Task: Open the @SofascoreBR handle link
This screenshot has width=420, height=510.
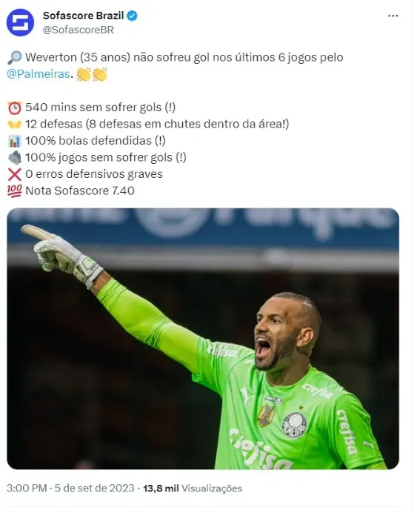Action: pyautogui.click(x=79, y=30)
